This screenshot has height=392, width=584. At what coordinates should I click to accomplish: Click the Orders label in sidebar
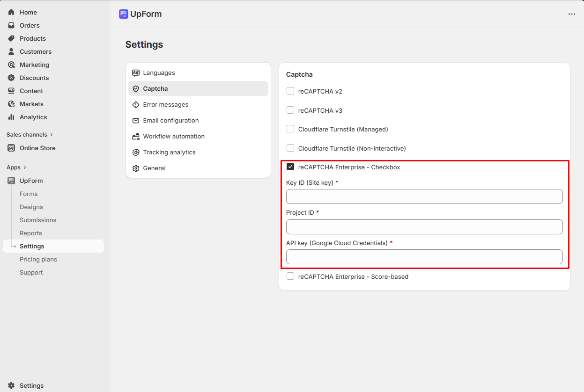tap(30, 25)
